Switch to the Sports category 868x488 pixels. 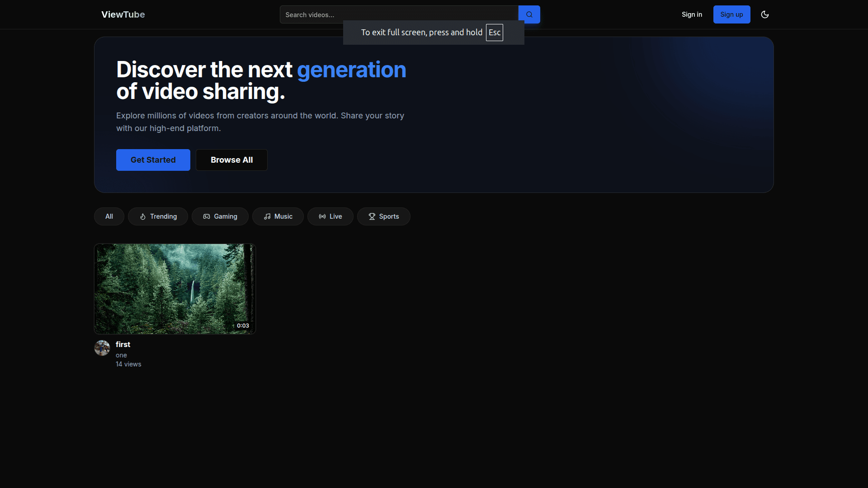pyautogui.click(x=383, y=216)
